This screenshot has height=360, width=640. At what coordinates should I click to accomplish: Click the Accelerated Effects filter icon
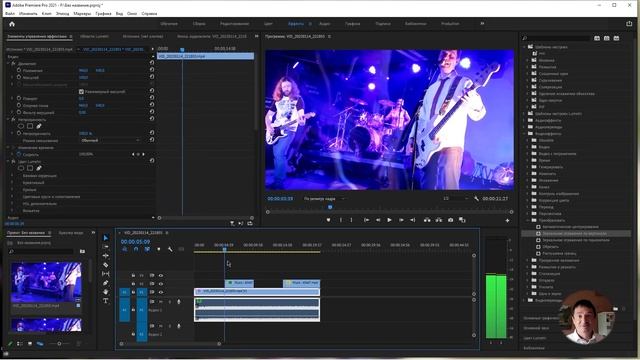click(597, 38)
